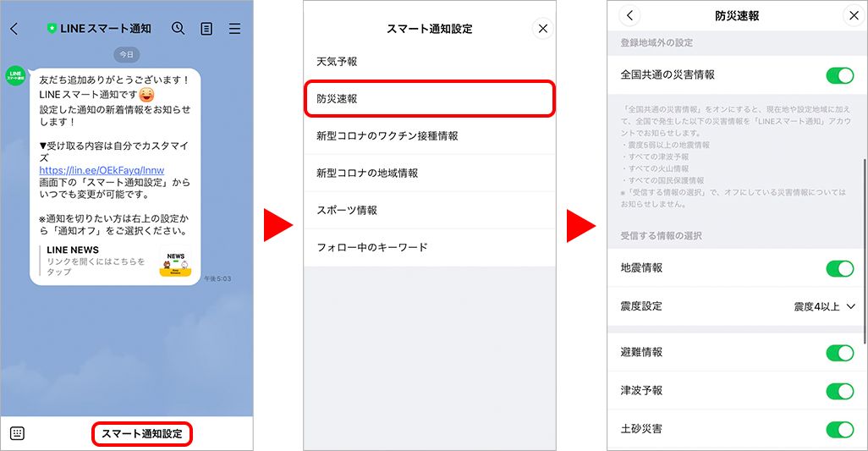
Task: Toggle 土砂災害 switch
Action: point(840,429)
